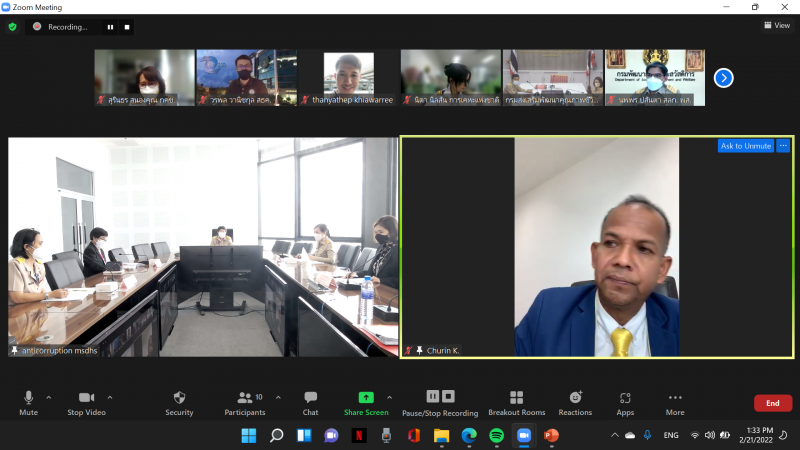
Task: Pause recording in top-left indicator
Action: point(110,27)
